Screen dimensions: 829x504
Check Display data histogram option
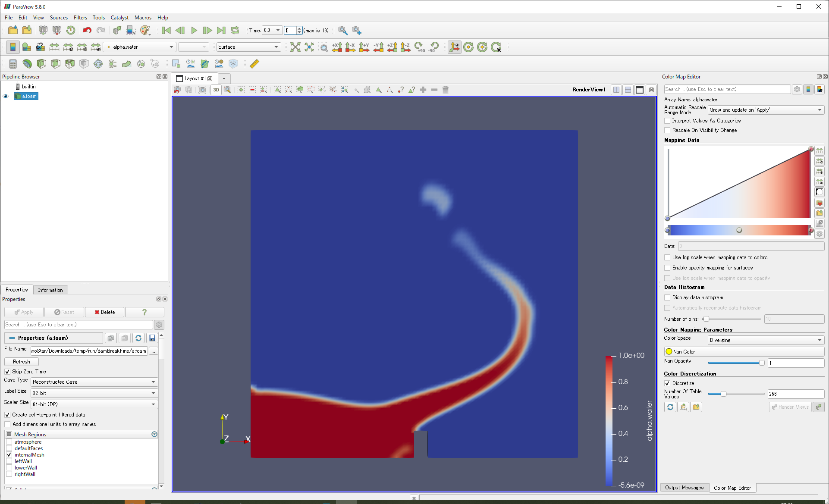click(667, 297)
